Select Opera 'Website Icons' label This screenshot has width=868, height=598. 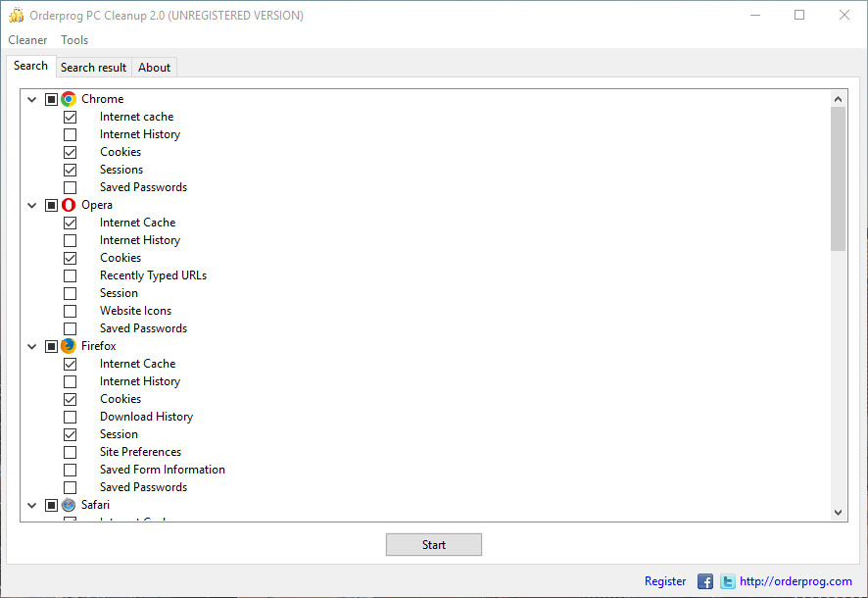tap(135, 311)
